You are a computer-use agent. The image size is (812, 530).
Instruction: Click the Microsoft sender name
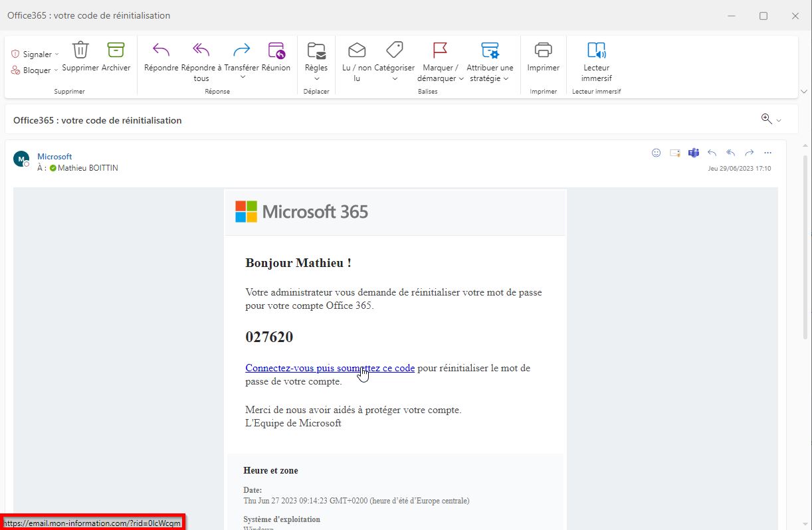[x=54, y=157]
